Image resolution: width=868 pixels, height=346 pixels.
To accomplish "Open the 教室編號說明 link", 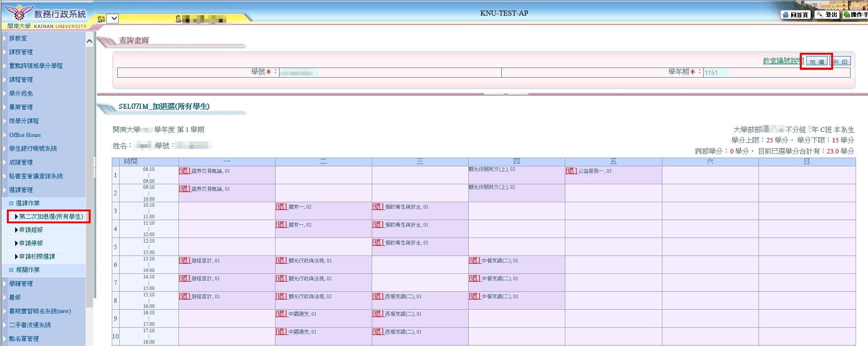I will coord(783,61).
